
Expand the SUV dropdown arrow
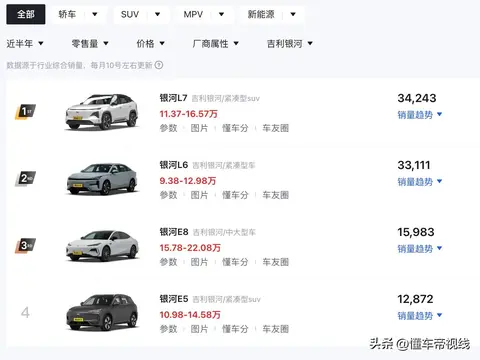coord(157,14)
